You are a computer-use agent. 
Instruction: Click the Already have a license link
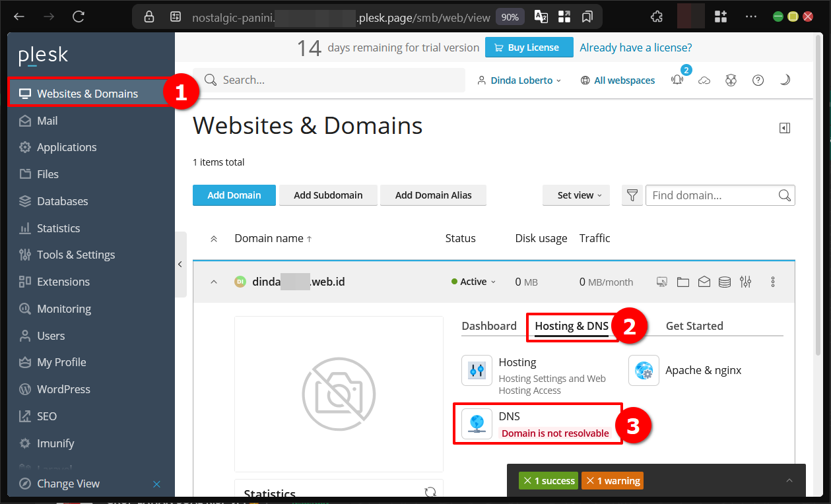[x=636, y=47]
